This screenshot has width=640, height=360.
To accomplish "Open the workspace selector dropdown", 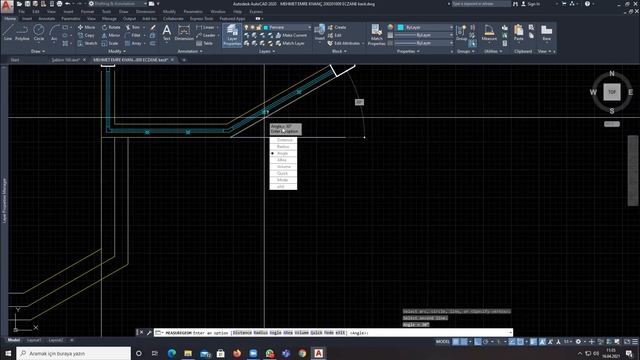I will pyautogui.click(x=118, y=4).
